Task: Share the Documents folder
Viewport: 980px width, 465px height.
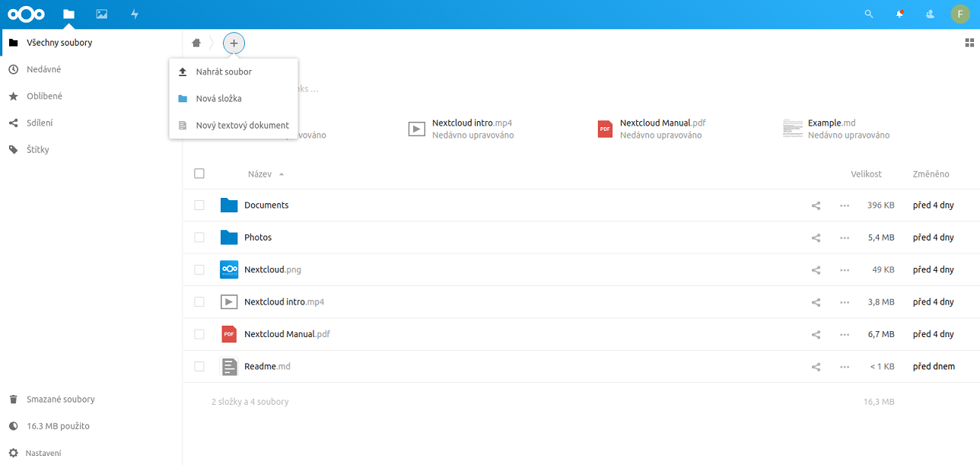Action: pos(816,205)
